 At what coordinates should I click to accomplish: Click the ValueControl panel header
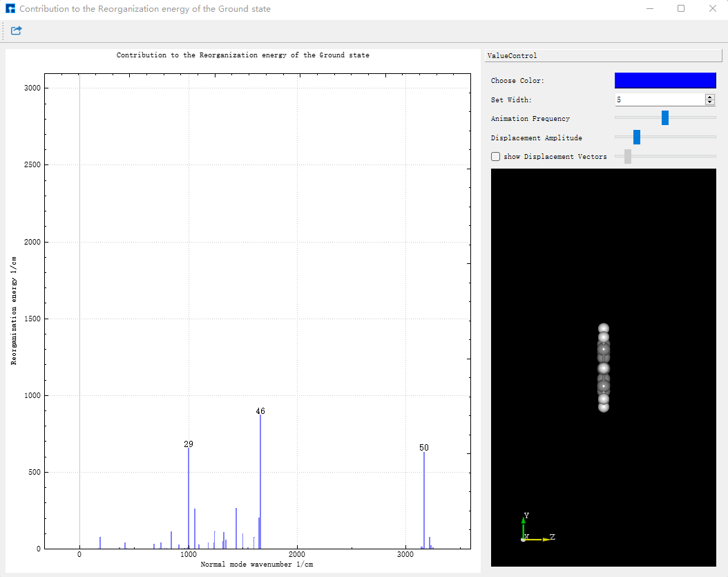[x=603, y=55]
